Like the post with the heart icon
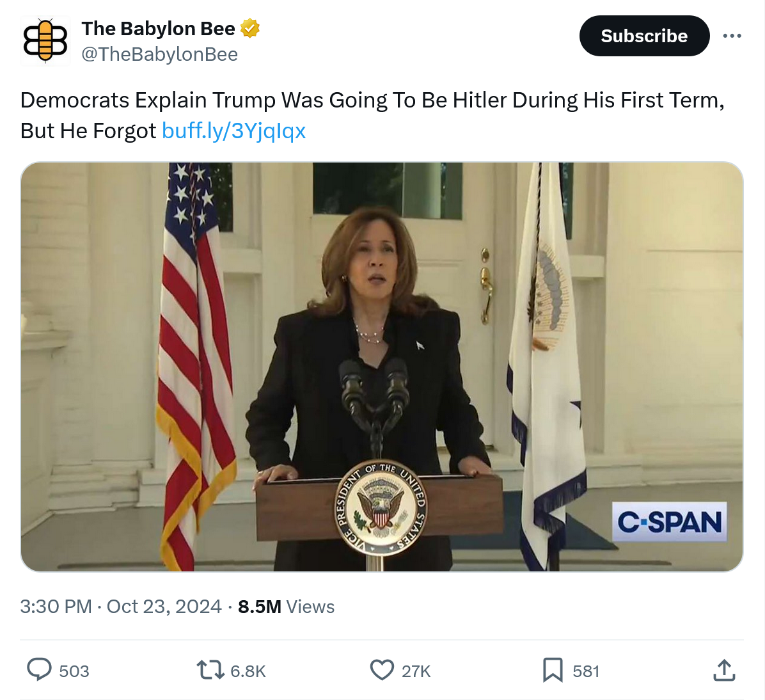The height and width of the screenshot is (700, 765). click(382, 670)
